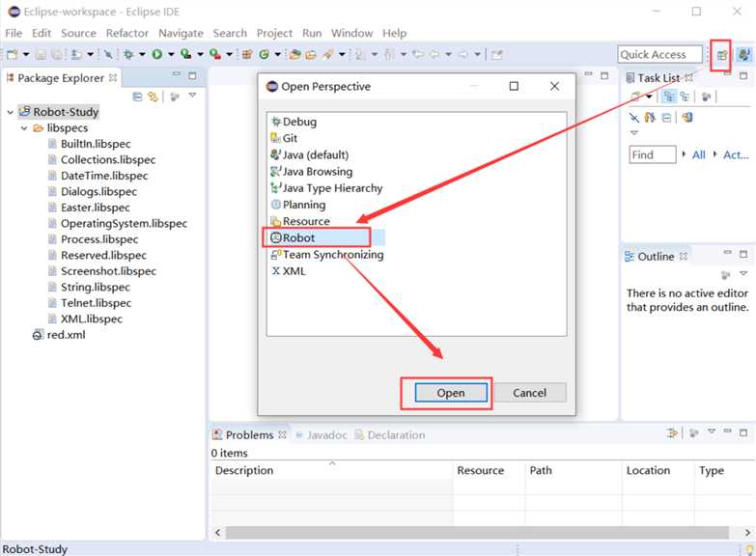Click the filter icon in Problems toolbar
The height and width of the screenshot is (556, 756).
[x=672, y=433]
